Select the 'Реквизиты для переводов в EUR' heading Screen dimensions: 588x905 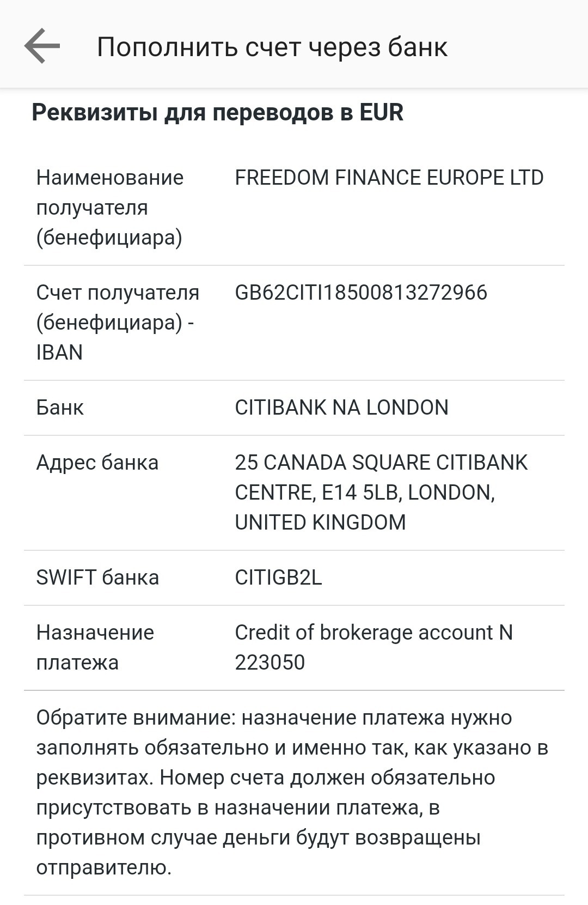pos(217,112)
